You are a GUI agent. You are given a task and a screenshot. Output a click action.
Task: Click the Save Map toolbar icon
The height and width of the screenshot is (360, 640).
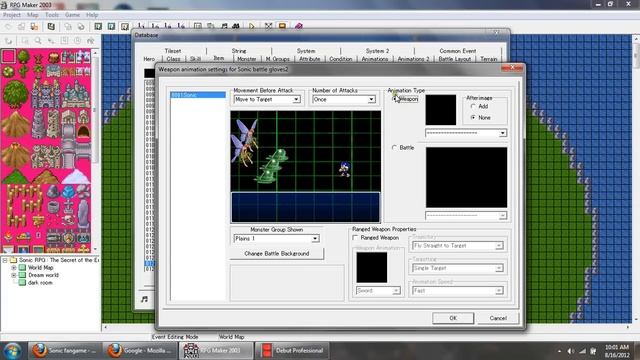(68, 27)
